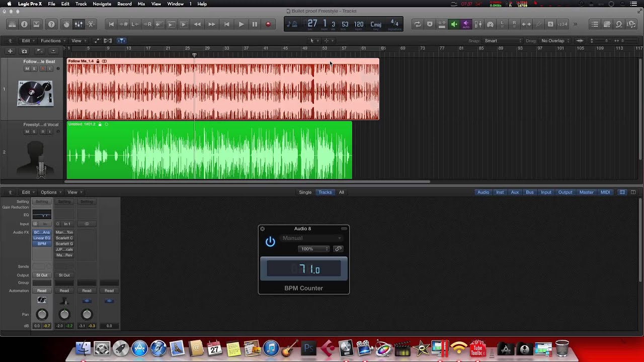This screenshot has width=644, height=362.
Task: Rewind the playhead
Action: [197, 24]
